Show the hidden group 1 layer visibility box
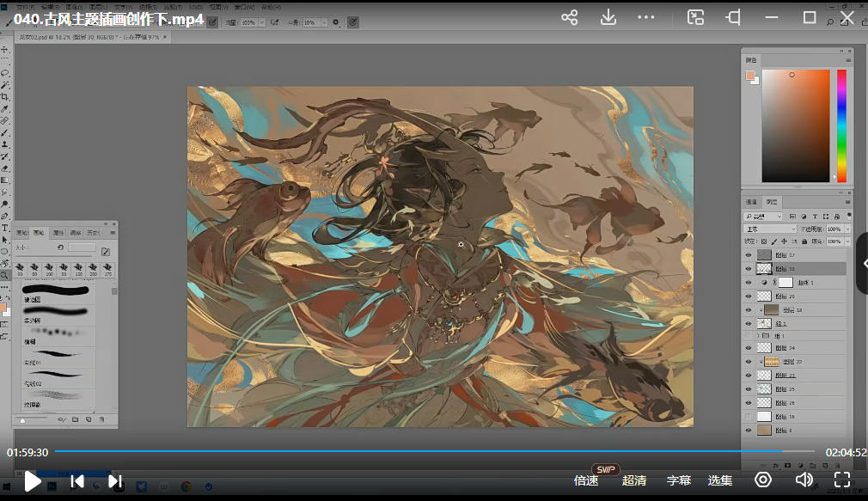 (748, 335)
